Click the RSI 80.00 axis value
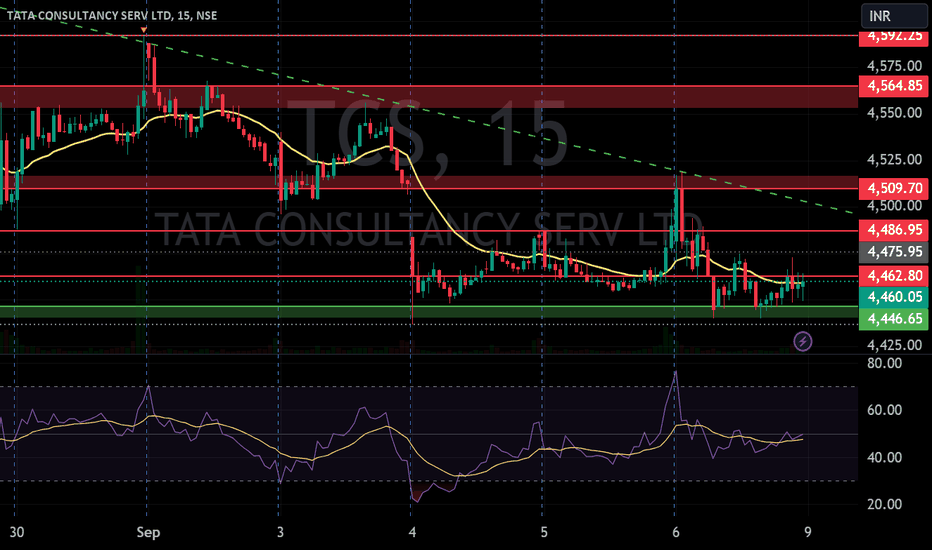The width and height of the screenshot is (932, 550). coord(884,363)
